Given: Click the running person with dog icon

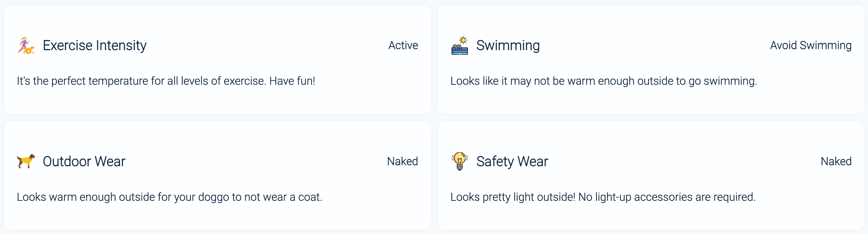Looking at the screenshot, I should [26, 46].
